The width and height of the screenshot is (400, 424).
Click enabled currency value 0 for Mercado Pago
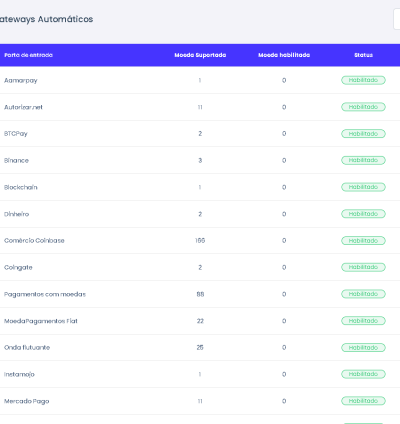point(284,401)
